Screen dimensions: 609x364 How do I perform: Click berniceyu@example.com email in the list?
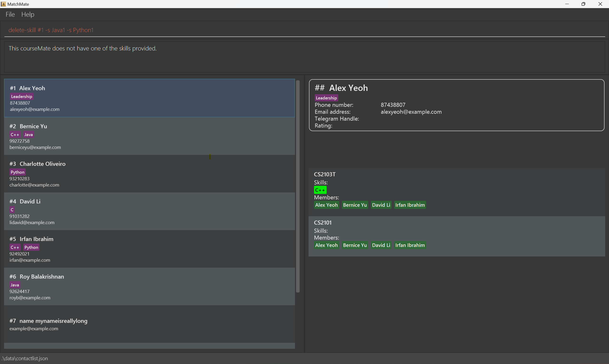coord(35,147)
